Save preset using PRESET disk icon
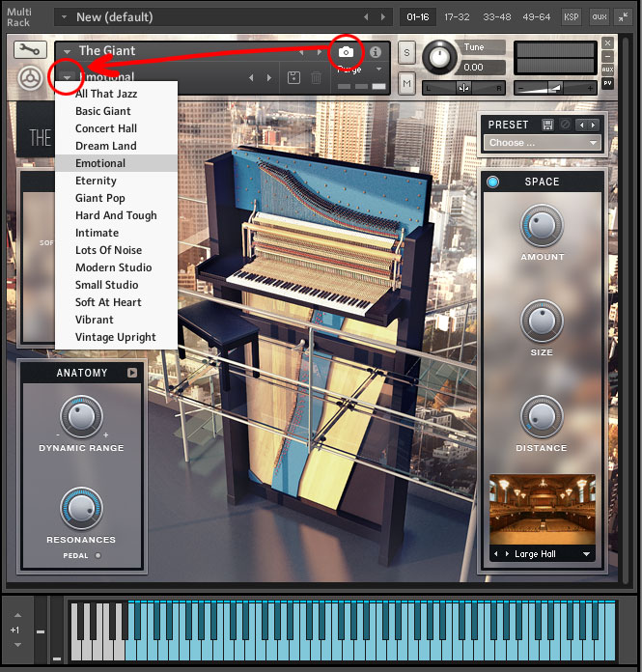This screenshot has height=672, width=642. click(x=547, y=125)
